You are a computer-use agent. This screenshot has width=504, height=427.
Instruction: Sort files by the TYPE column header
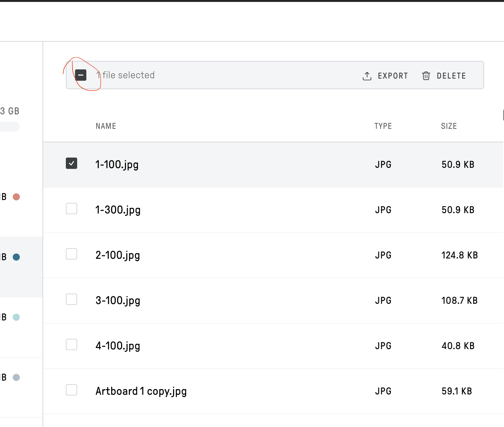pyautogui.click(x=383, y=126)
